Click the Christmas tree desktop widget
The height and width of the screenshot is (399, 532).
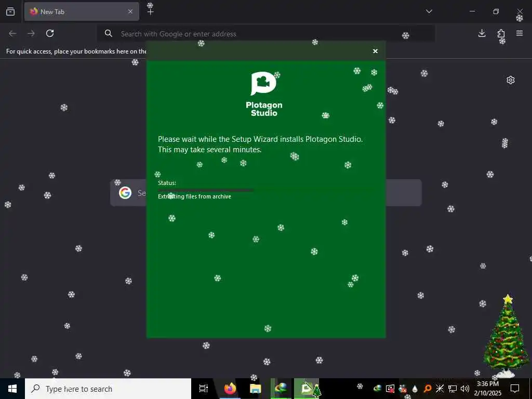(x=506, y=336)
